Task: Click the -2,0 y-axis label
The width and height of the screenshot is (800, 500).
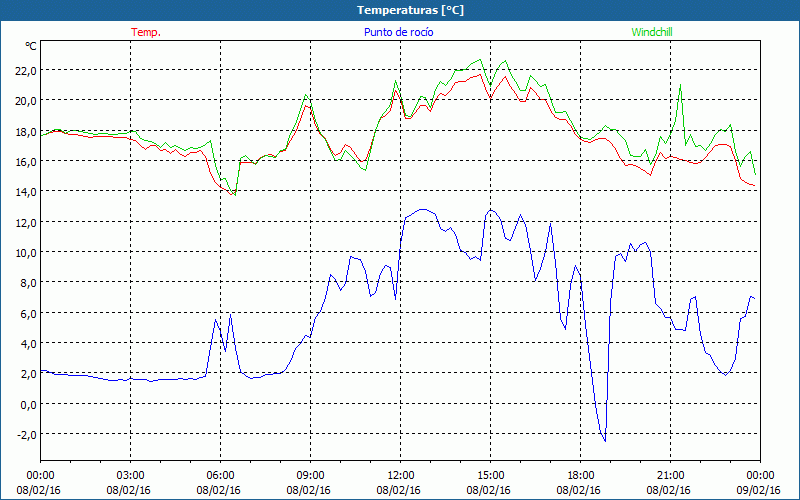Action: click(27, 435)
